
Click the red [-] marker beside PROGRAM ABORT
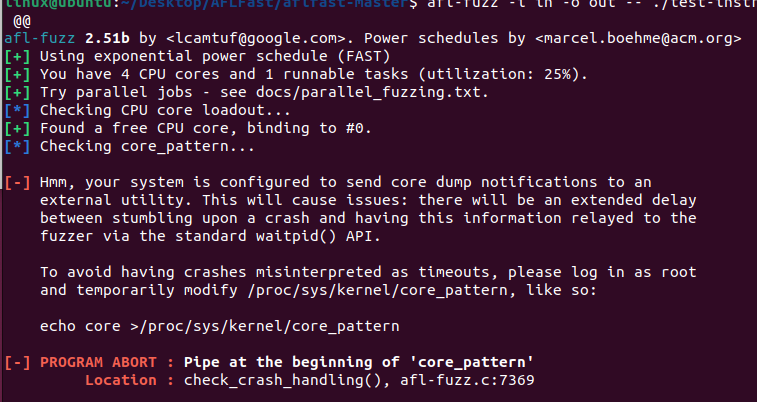17,363
